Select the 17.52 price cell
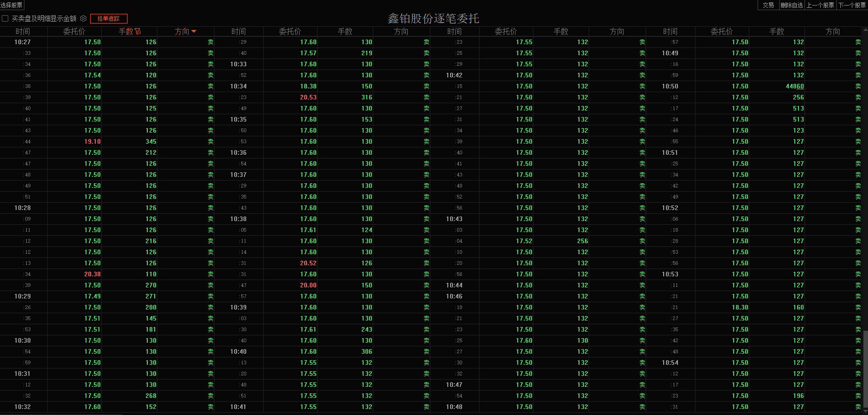 [524, 241]
